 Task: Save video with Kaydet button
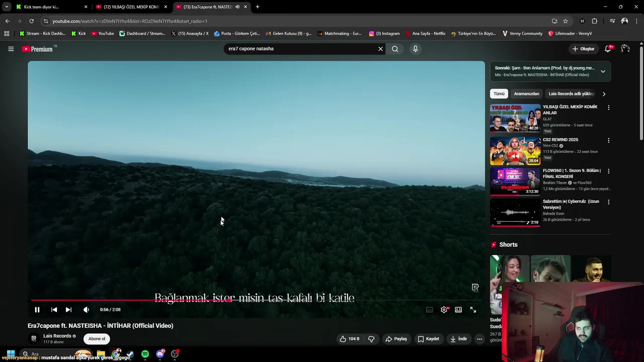[x=428, y=339]
